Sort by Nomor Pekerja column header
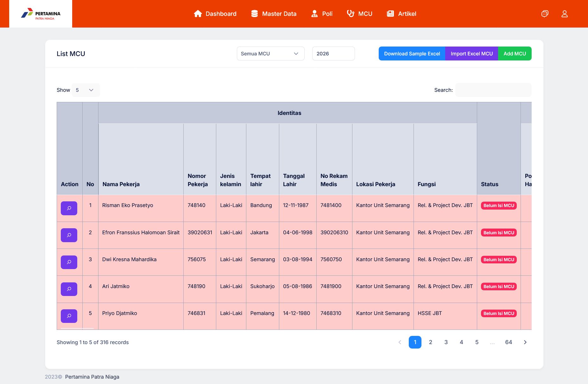This screenshot has width=588, height=384. (200, 159)
